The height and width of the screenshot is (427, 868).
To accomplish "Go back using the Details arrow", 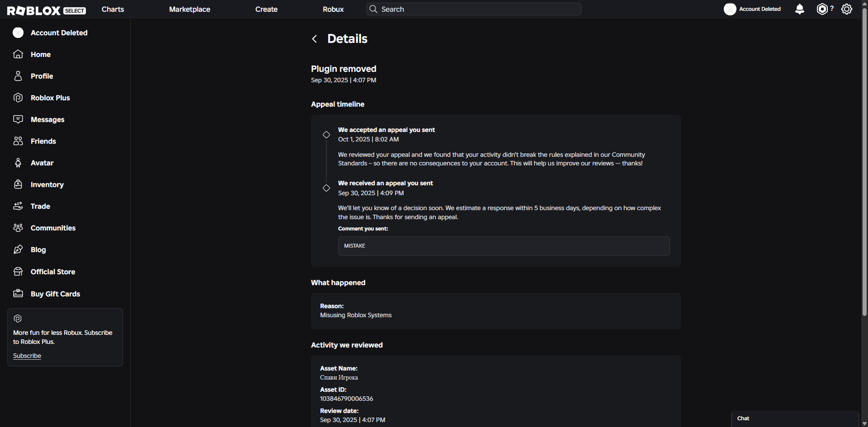I will point(315,39).
